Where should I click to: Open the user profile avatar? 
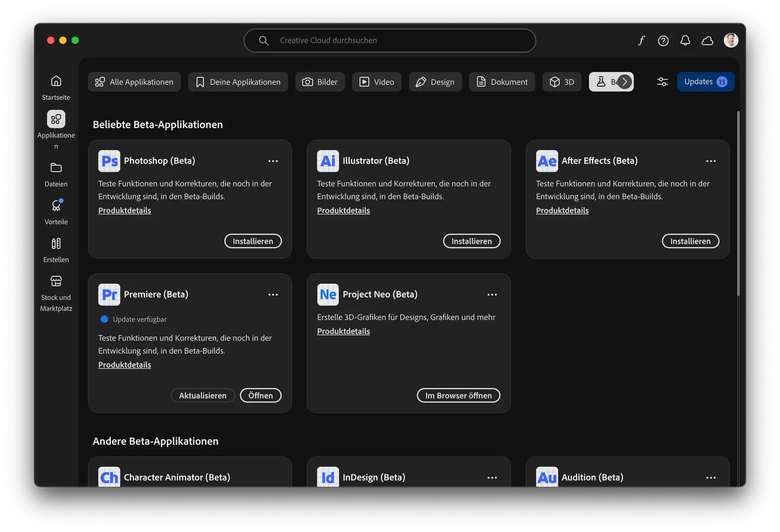coord(731,40)
